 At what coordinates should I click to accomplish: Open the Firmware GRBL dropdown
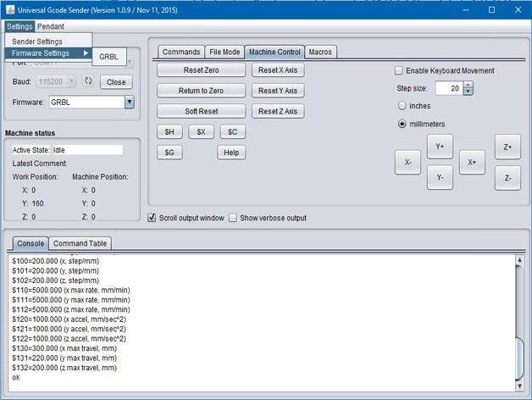pyautogui.click(x=130, y=103)
